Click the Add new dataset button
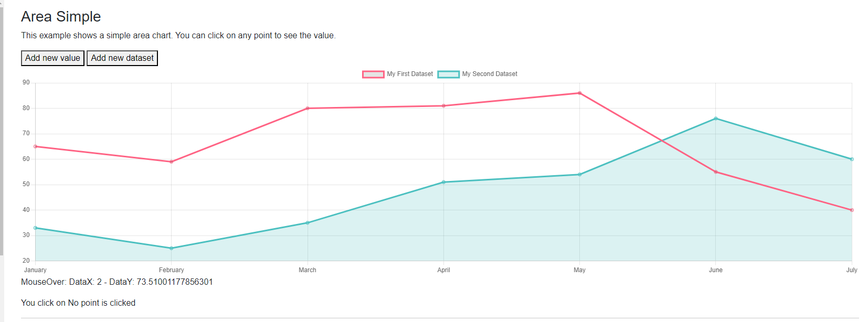The image size is (868, 322). (x=122, y=58)
